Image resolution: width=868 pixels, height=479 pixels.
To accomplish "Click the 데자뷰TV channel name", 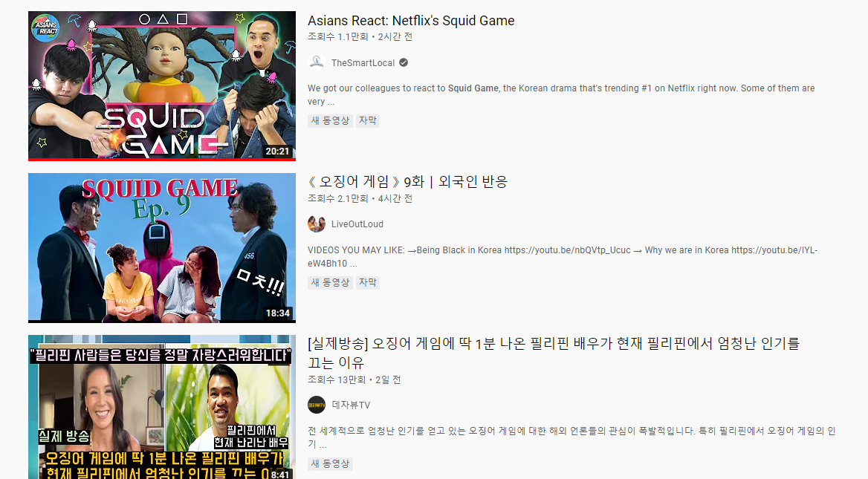I will [x=351, y=405].
